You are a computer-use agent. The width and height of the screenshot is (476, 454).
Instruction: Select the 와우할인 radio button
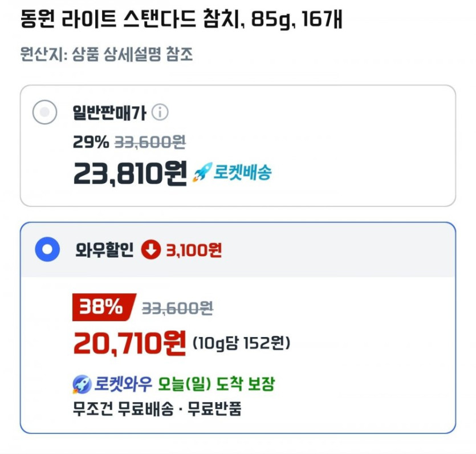pos(47,249)
